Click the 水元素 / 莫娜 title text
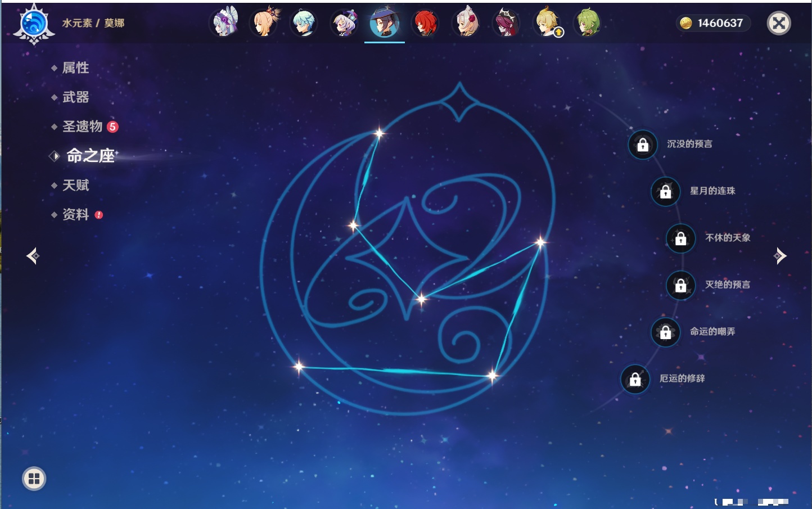The height and width of the screenshot is (509, 812). (93, 23)
